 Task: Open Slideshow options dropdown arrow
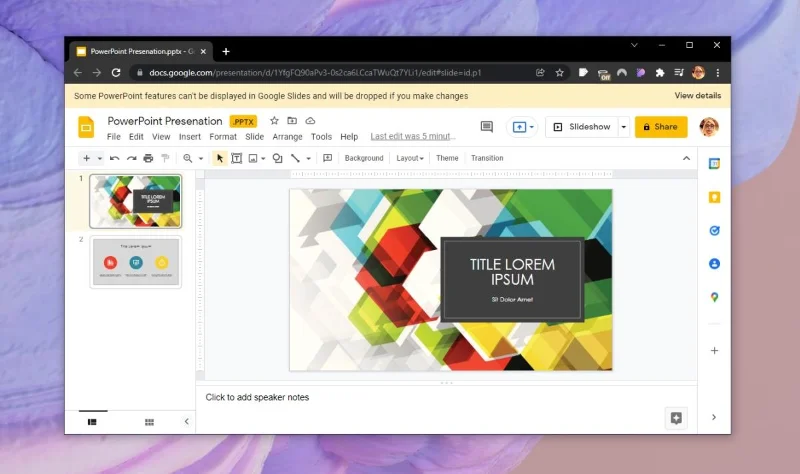[623, 127]
